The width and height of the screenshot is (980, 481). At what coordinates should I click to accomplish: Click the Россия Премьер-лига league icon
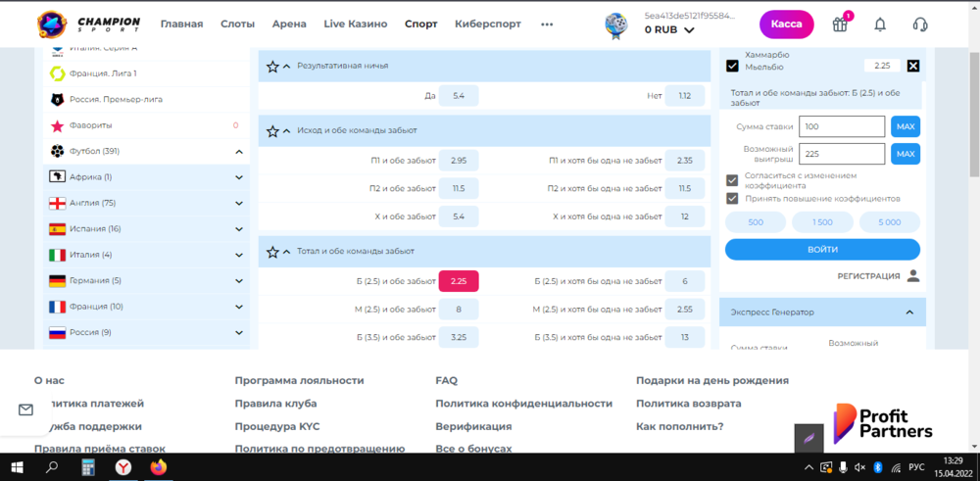tap(58, 99)
